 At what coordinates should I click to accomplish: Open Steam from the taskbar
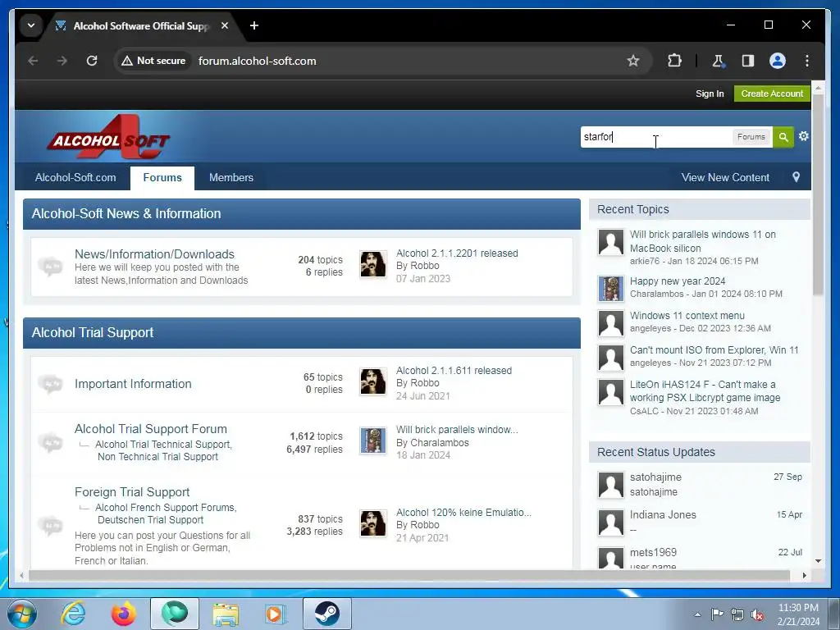326,614
